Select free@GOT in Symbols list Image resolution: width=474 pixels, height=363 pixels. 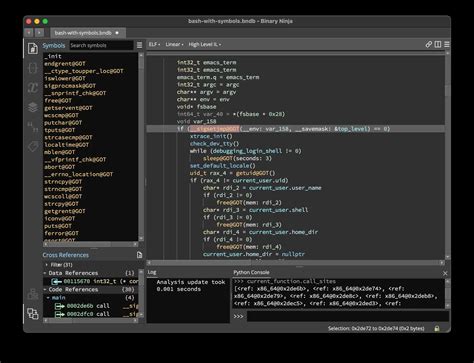(x=58, y=100)
